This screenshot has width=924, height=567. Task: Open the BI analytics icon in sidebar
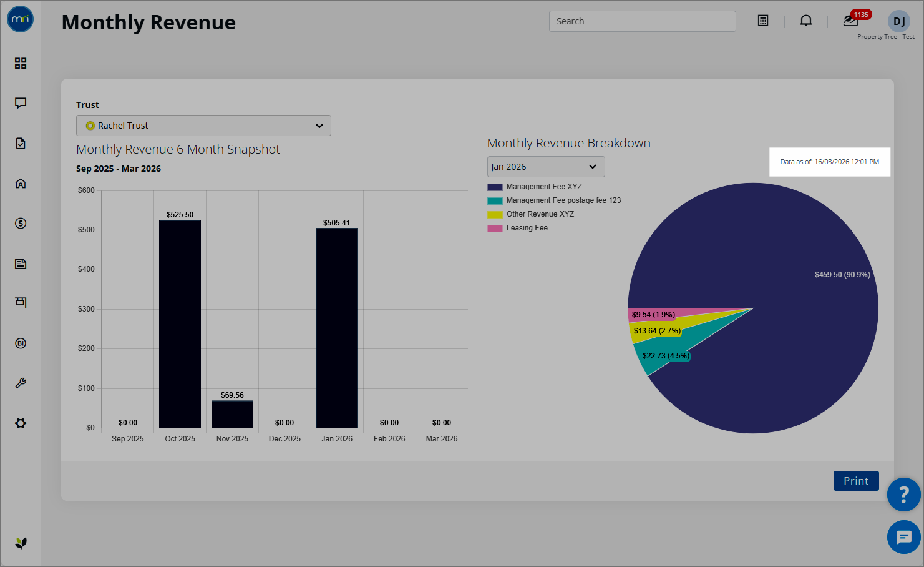[21, 343]
